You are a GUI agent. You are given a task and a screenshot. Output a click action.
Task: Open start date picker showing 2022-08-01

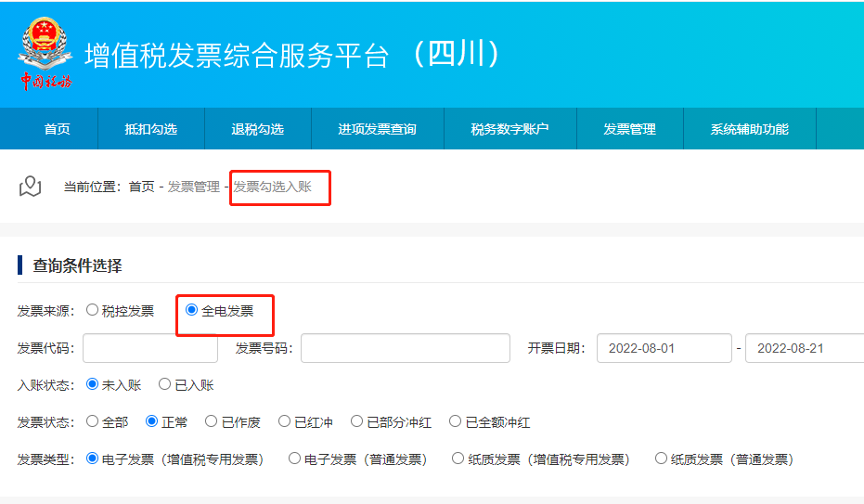[664, 348]
